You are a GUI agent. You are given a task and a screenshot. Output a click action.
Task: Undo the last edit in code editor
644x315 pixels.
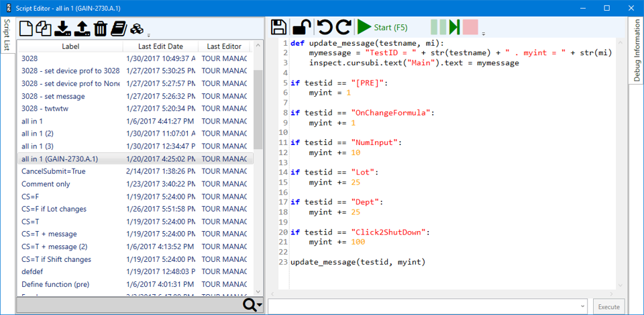point(324,27)
